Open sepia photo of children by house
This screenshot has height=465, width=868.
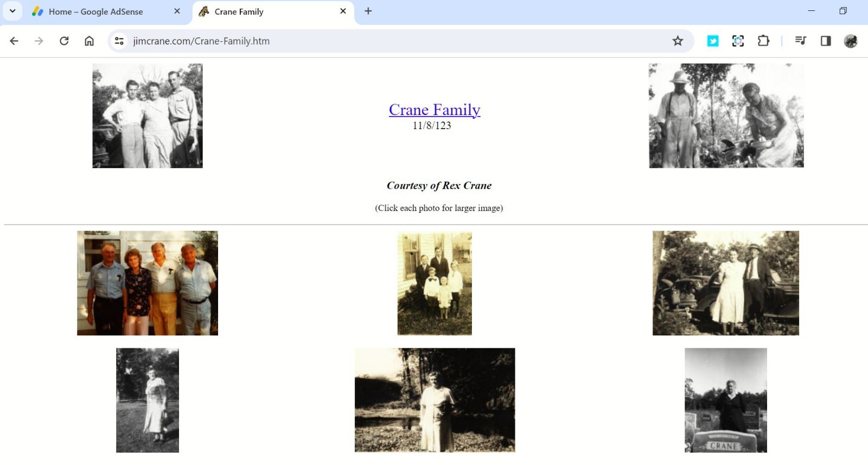tap(435, 283)
